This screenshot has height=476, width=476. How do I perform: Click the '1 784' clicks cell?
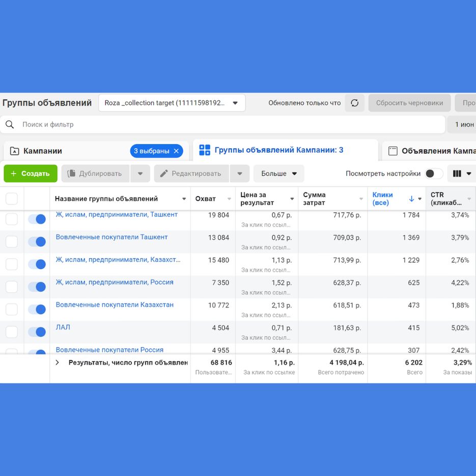pyautogui.click(x=411, y=215)
